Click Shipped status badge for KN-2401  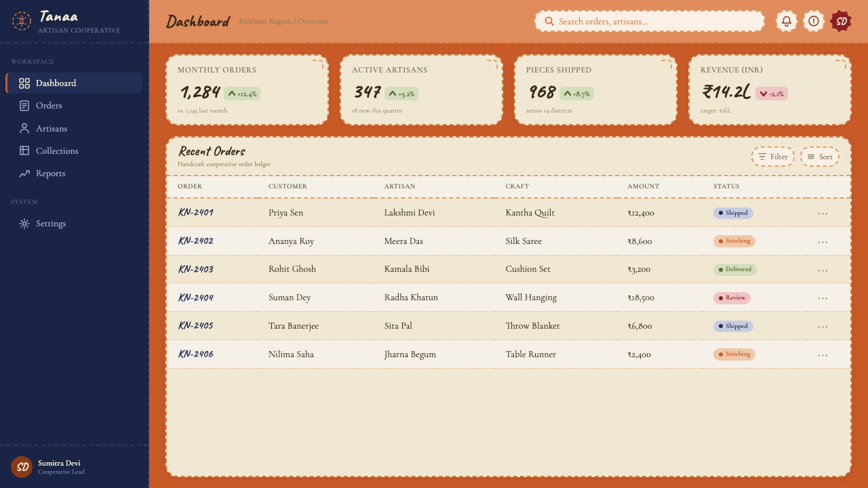click(x=733, y=213)
